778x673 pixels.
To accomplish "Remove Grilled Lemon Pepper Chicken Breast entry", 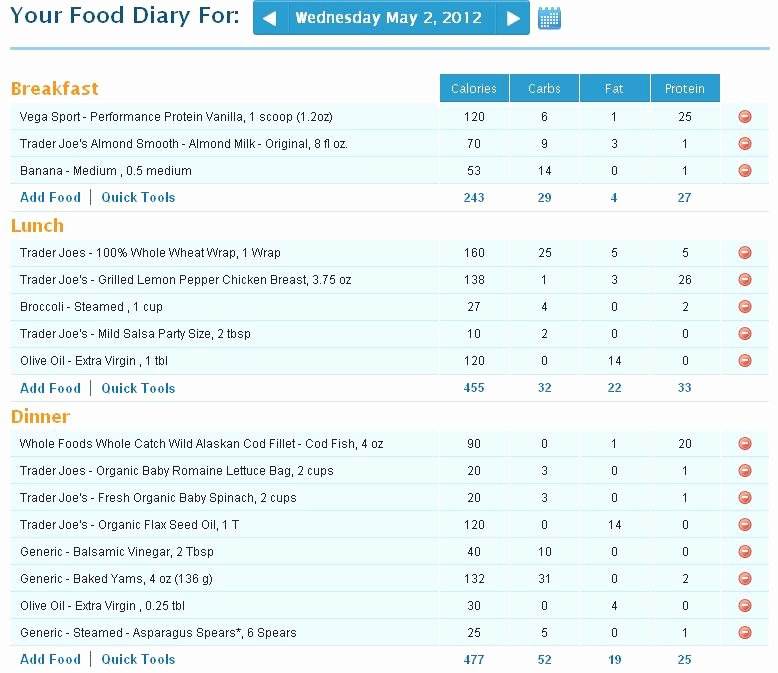I will pyautogui.click(x=745, y=279).
